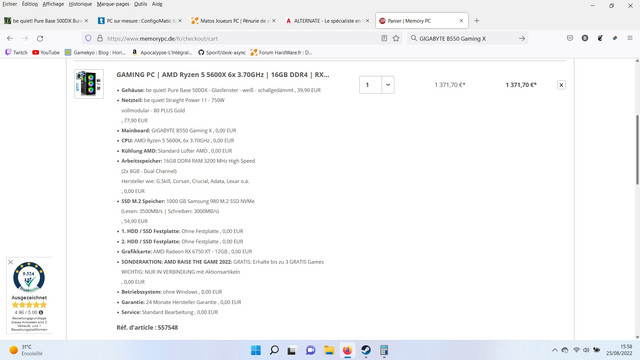This screenshot has height=360, width=640.
Task: Open a new tab with the plus button
Action: pos(476,21)
